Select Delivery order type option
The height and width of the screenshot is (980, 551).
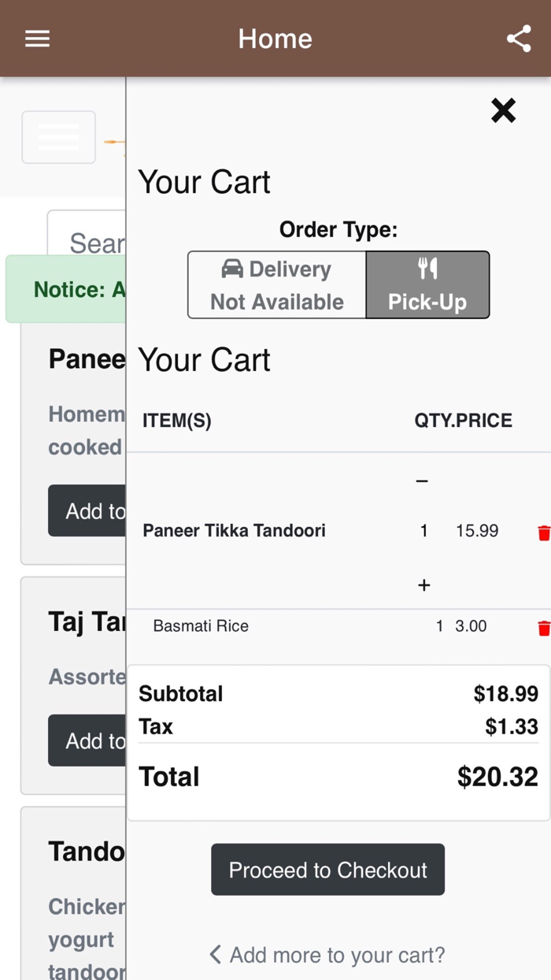(x=277, y=285)
